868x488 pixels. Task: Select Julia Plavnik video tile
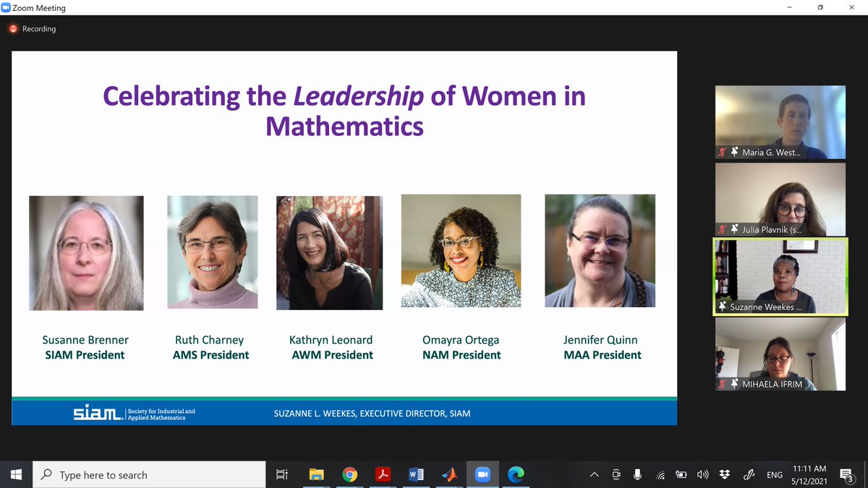click(780, 200)
